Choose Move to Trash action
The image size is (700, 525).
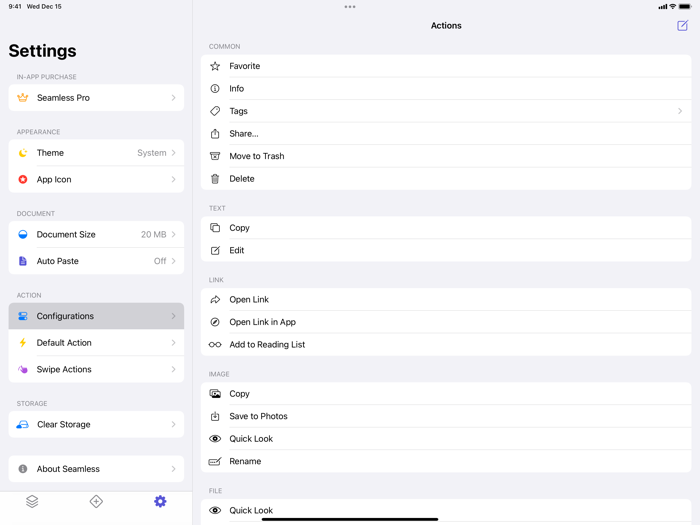(446, 156)
